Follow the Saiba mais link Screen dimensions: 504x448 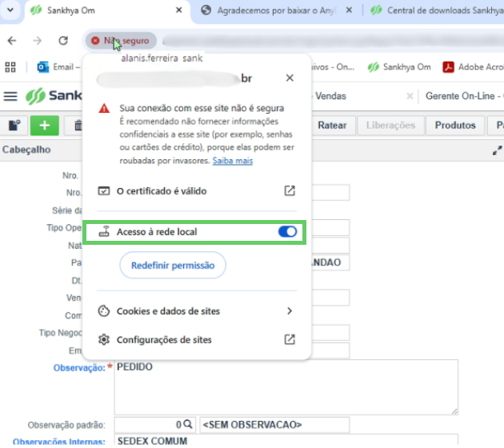click(x=233, y=161)
